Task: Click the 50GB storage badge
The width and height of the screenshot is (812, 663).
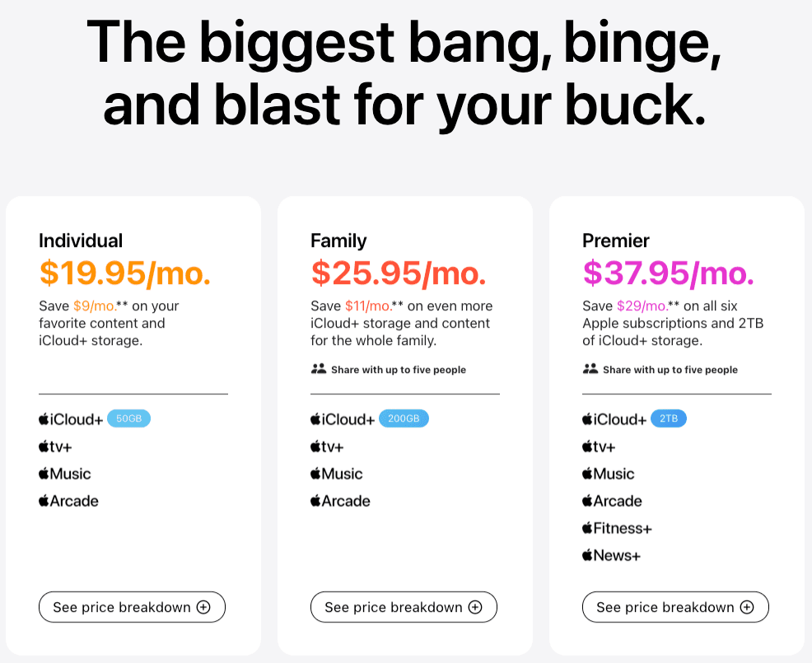Action: click(129, 418)
